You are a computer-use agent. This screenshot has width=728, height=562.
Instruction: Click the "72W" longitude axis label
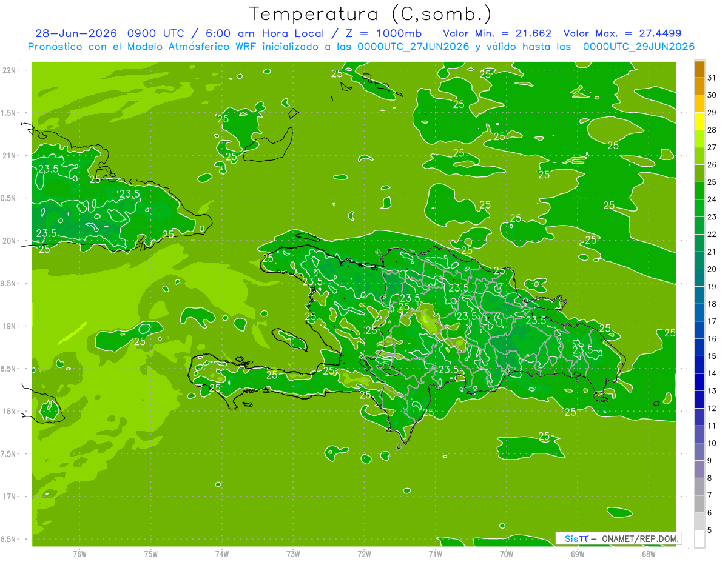[x=365, y=554]
